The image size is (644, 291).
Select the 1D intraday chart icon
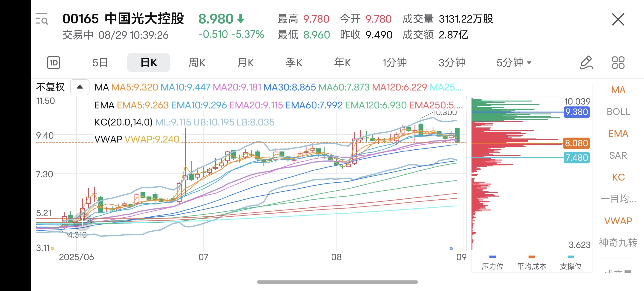[54, 63]
